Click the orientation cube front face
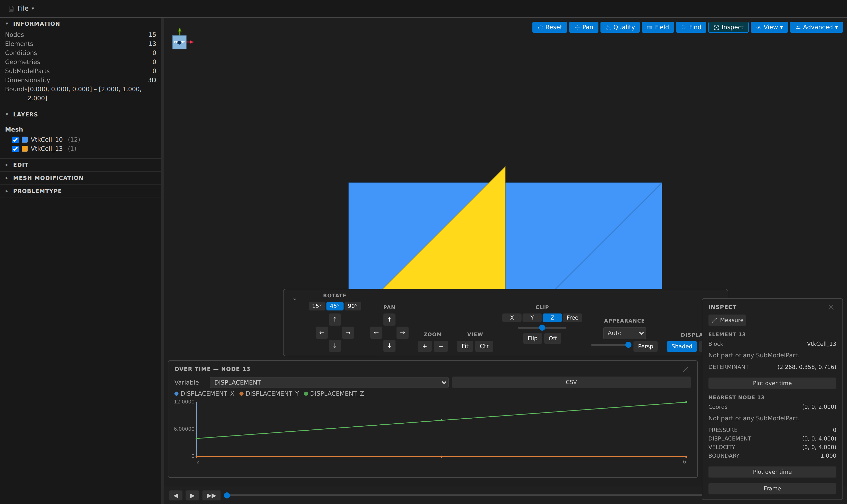Image resolution: width=847 pixels, height=504 pixels. pos(179,42)
